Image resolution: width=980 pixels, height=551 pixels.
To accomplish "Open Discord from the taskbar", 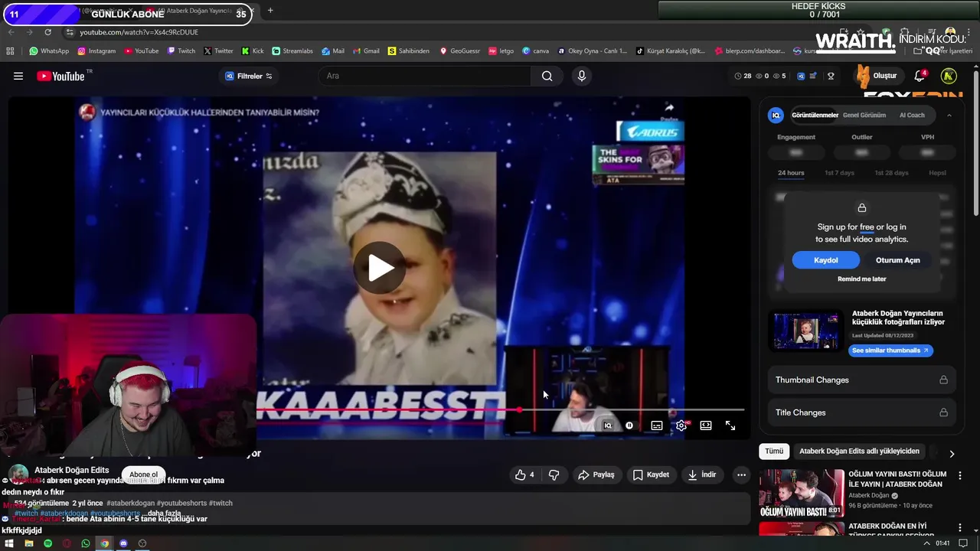I will tap(123, 543).
